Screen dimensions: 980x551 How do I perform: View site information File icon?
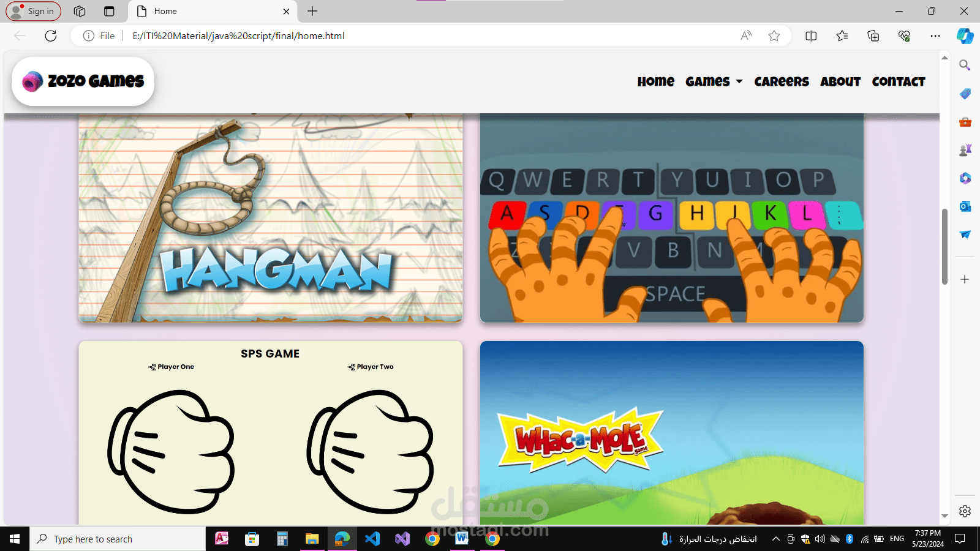click(x=99, y=36)
